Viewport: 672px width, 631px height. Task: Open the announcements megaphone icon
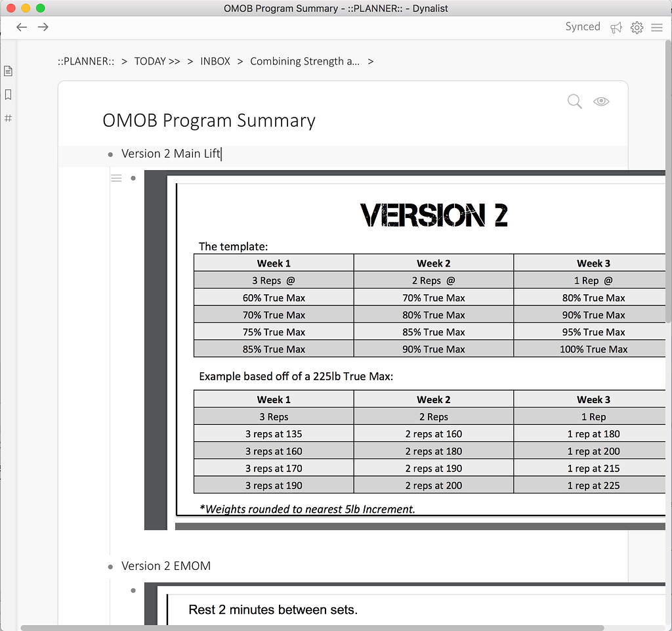click(616, 28)
